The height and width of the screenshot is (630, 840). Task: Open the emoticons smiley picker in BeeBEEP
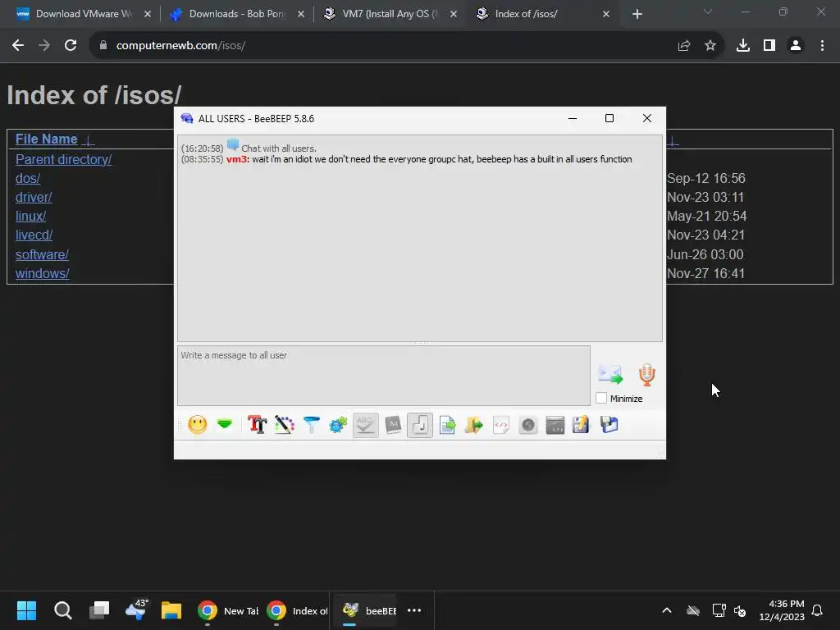point(197,425)
